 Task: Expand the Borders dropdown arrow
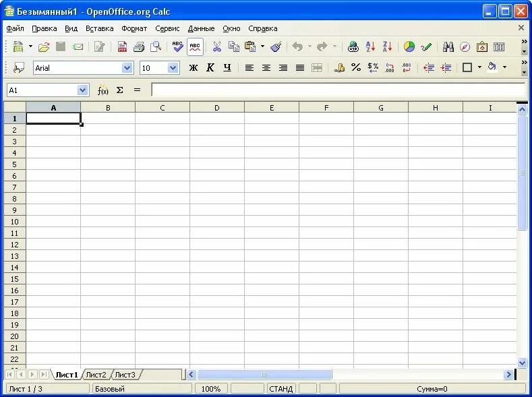(x=479, y=67)
